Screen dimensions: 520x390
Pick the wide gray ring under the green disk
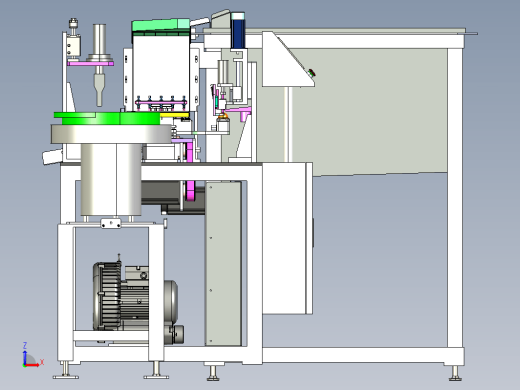tap(111, 134)
